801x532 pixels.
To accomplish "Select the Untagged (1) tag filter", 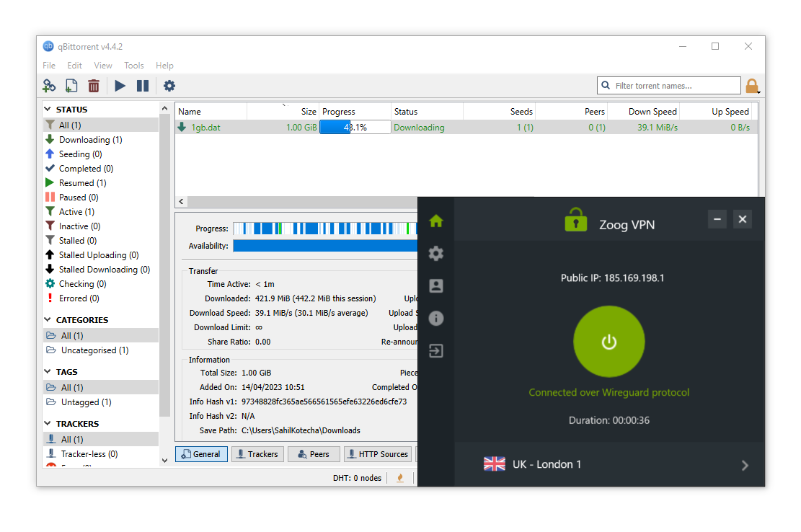I will click(101, 402).
